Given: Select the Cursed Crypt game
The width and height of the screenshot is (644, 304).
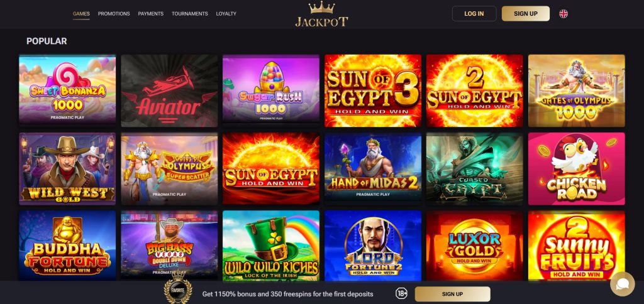Looking at the screenshot, I should click(x=475, y=168).
